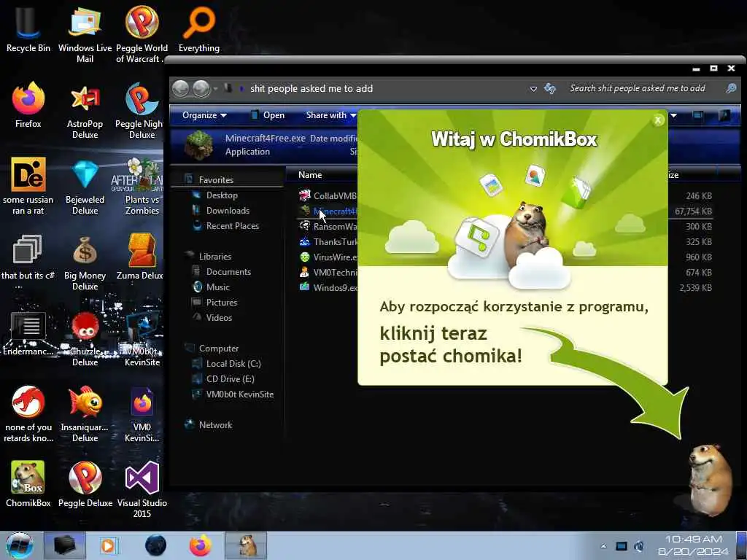Select the Windos9.ex file

pyautogui.click(x=328, y=287)
